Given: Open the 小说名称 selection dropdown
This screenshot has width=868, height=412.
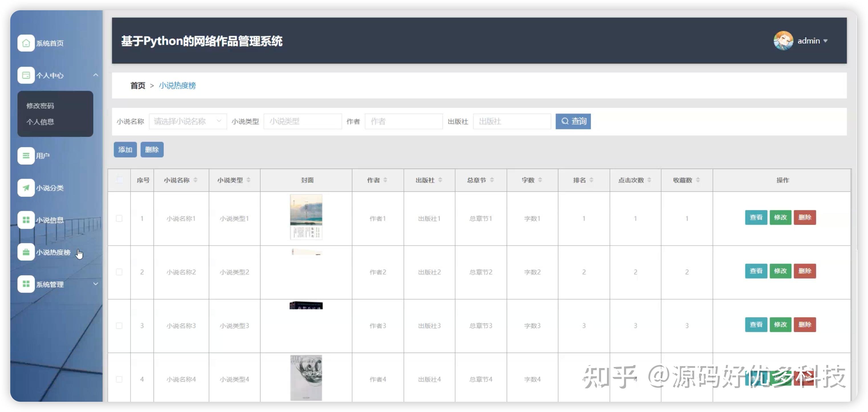Looking at the screenshot, I should click(x=188, y=121).
